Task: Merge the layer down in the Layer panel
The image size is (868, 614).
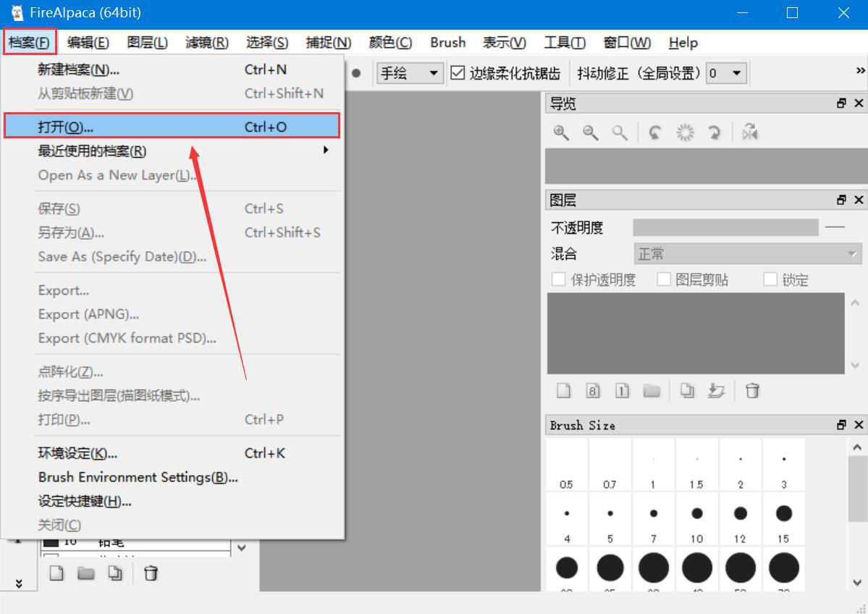Action: pyautogui.click(x=716, y=391)
